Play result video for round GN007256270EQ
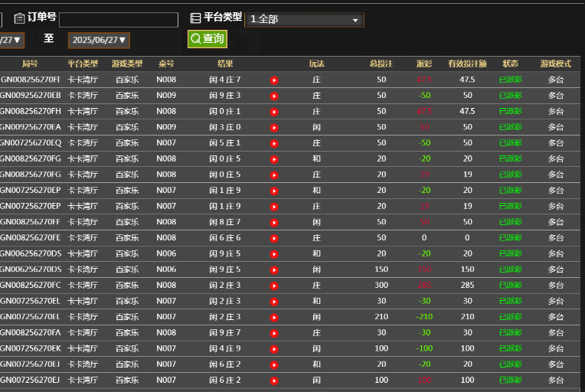Viewport: 585px width, 392px height. point(274,143)
